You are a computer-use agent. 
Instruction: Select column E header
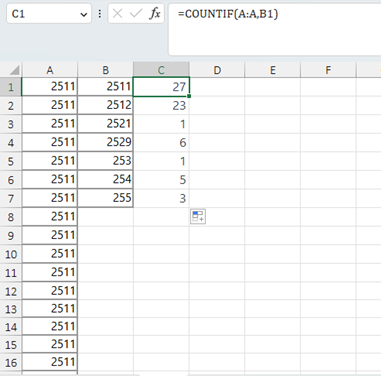[273, 70]
